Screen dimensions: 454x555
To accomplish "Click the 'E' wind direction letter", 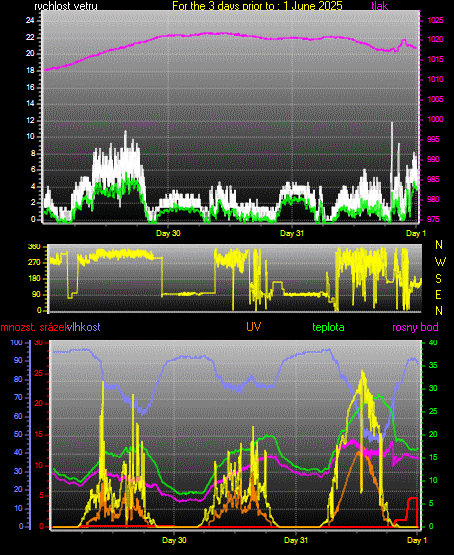I will tap(438, 295).
